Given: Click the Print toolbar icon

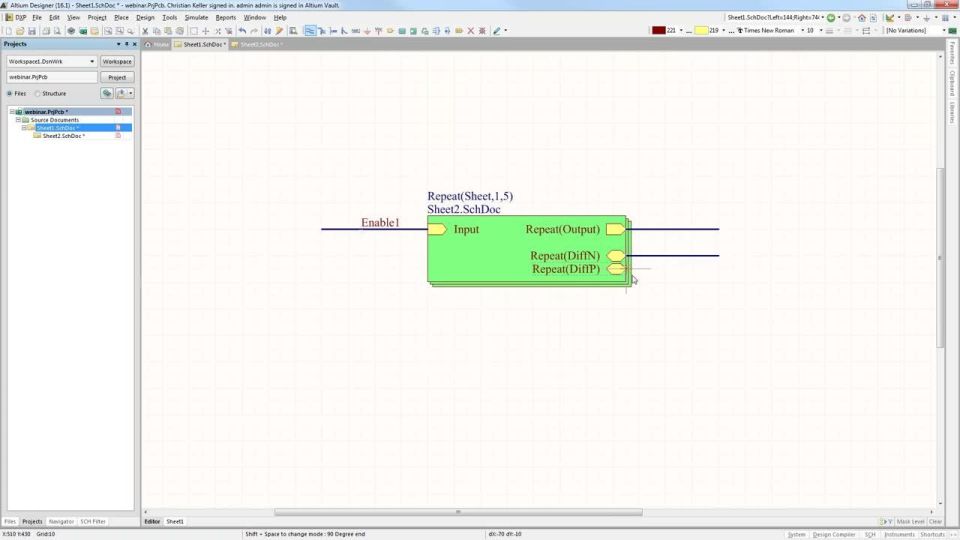Looking at the screenshot, I should tap(46, 31).
